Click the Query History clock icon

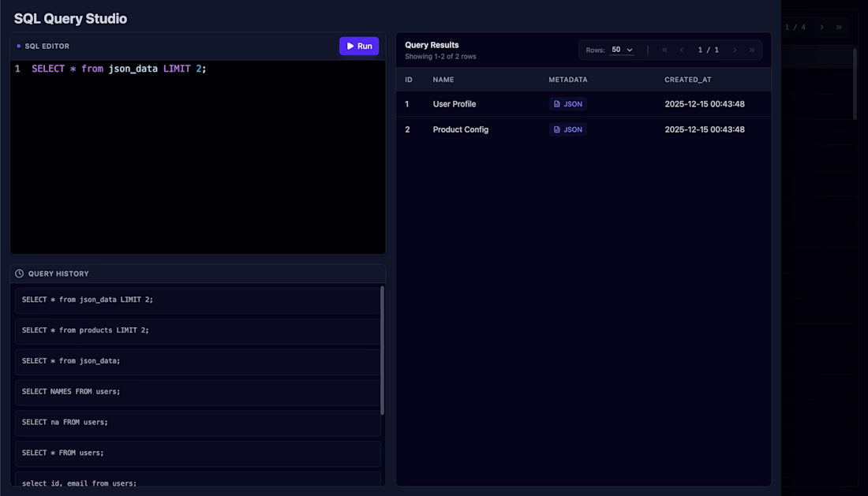pos(20,274)
